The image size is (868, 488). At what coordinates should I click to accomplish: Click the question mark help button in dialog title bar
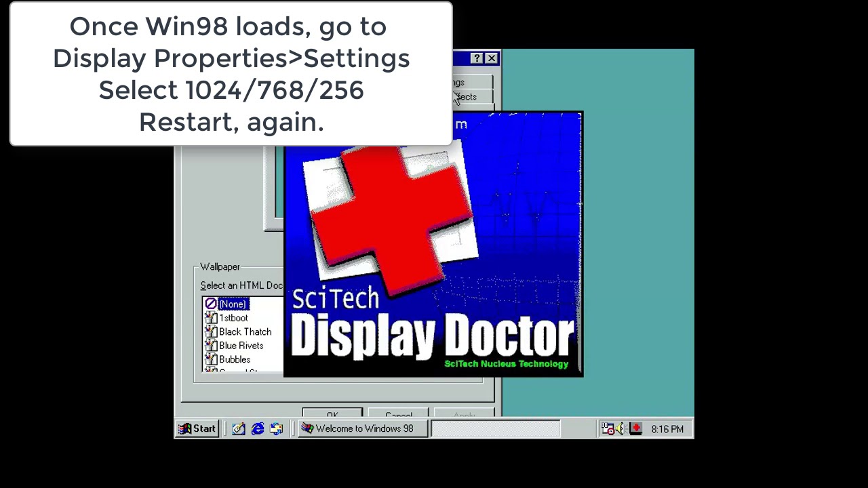pyautogui.click(x=477, y=58)
